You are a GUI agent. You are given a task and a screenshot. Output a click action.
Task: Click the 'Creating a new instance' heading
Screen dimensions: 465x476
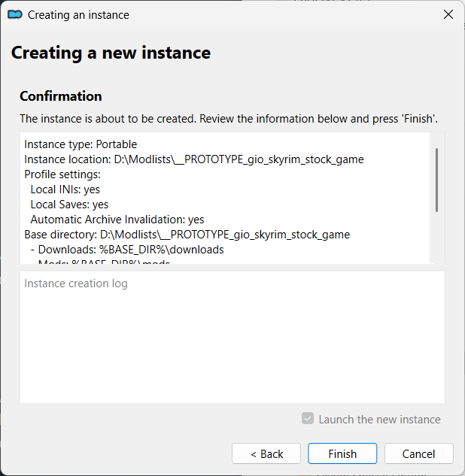click(111, 53)
